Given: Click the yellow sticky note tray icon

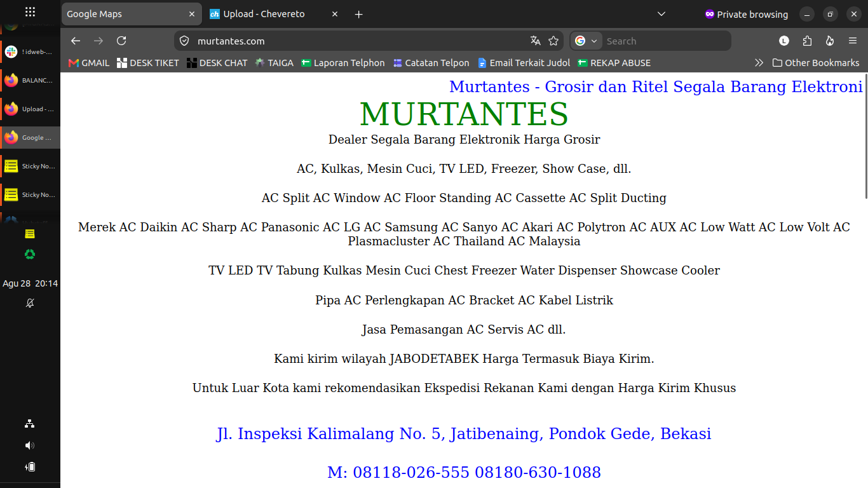Looking at the screenshot, I should [30, 234].
